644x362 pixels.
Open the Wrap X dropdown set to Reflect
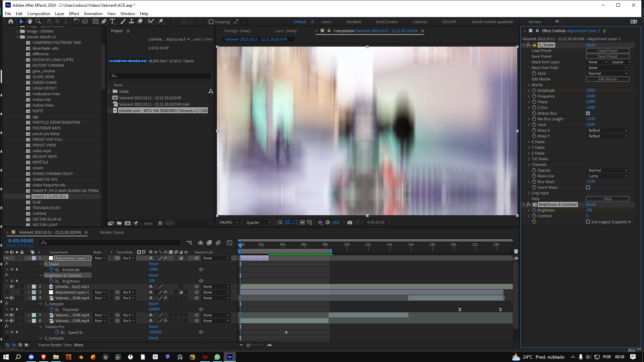pos(608,130)
